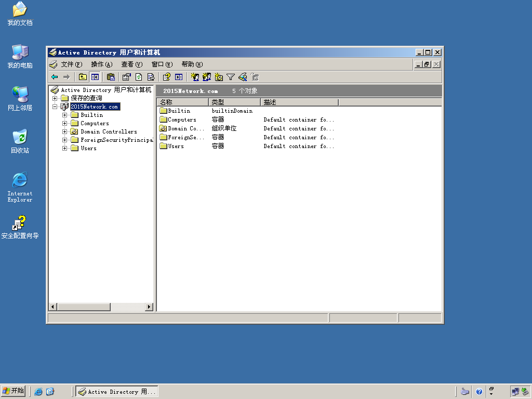Click the 组织单位 type cell

click(224, 128)
